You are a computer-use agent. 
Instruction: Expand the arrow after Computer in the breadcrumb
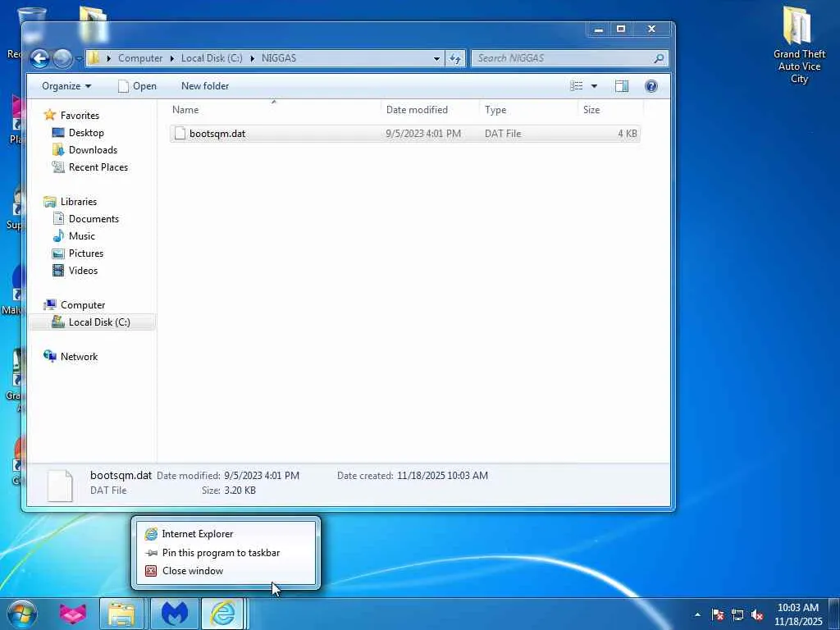click(x=172, y=58)
